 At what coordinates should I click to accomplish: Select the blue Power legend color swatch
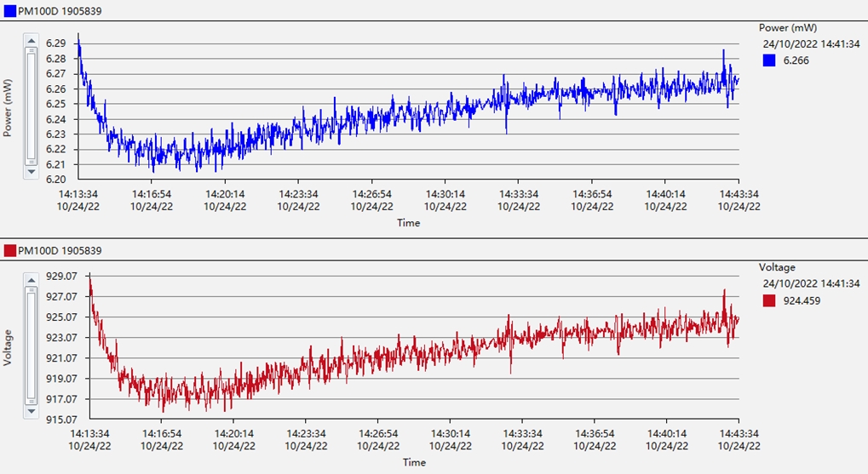769,60
